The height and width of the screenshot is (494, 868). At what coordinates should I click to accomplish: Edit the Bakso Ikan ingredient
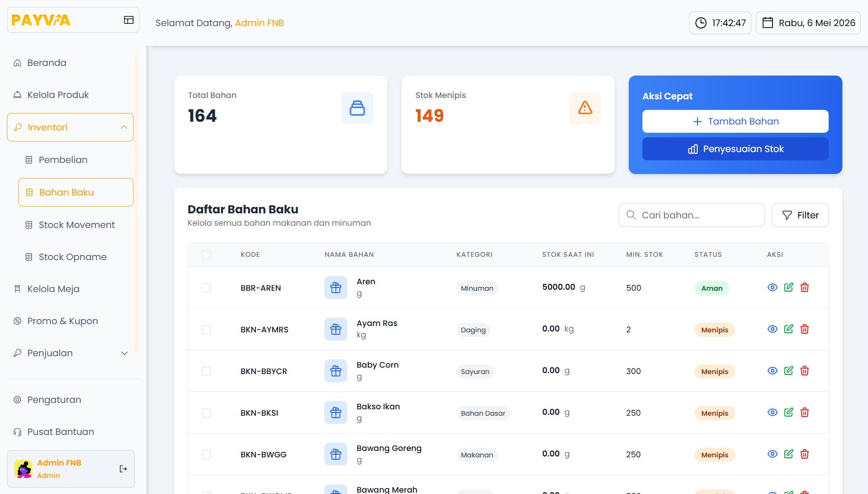[x=788, y=413]
